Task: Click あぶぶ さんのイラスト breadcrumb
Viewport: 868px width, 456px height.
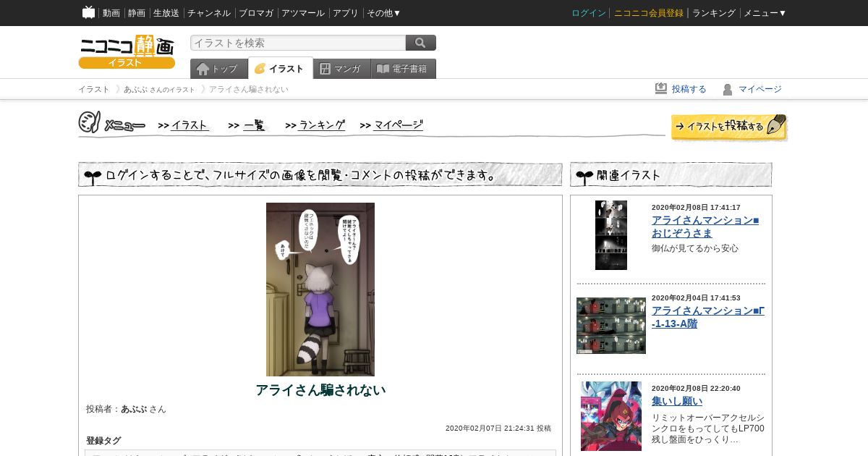Action: (x=159, y=89)
